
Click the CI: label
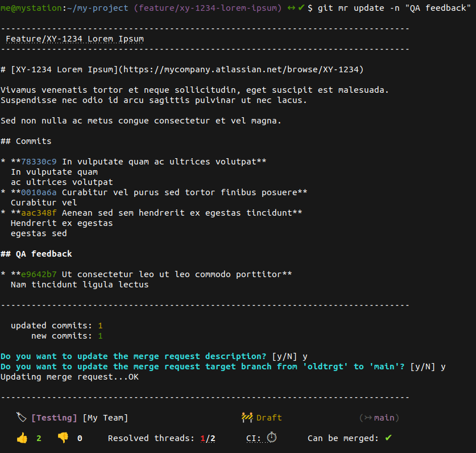click(x=254, y=438)
